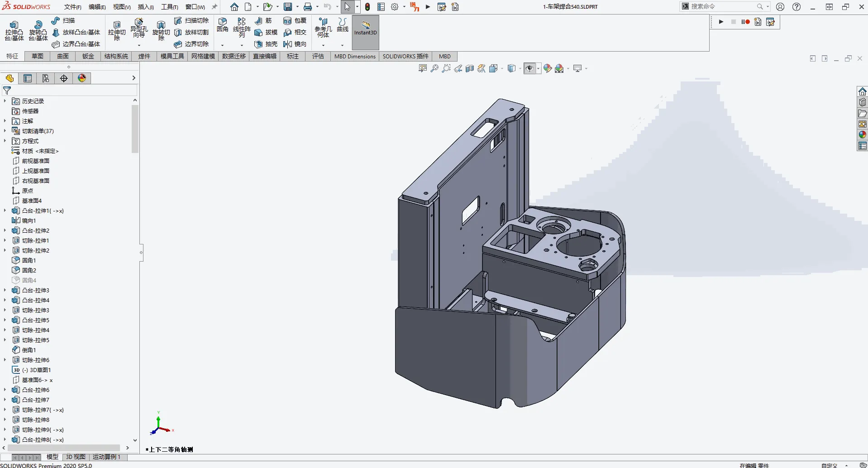Open the 插入 menu in the menu bar

point(145,7)
